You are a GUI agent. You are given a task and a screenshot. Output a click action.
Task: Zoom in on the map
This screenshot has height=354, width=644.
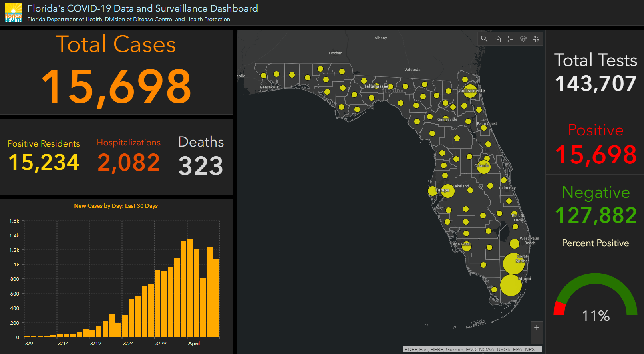click(x=537, y=327)
